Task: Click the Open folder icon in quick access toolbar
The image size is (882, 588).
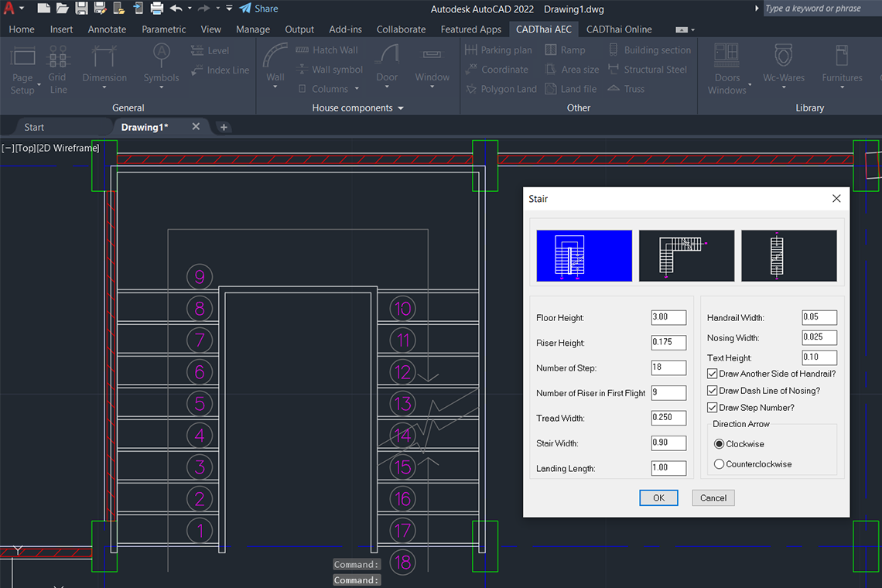Action: 63,8
